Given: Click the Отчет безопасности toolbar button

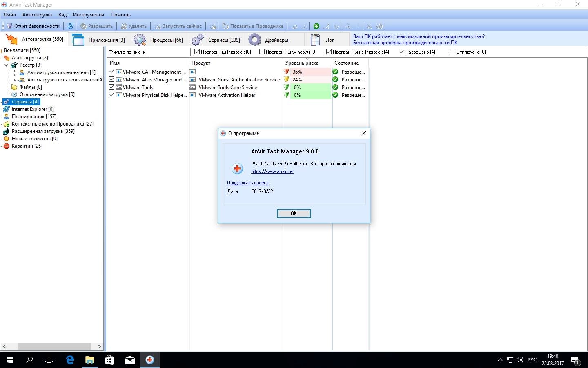Looking at the screenshot, I should coord(33,26).
